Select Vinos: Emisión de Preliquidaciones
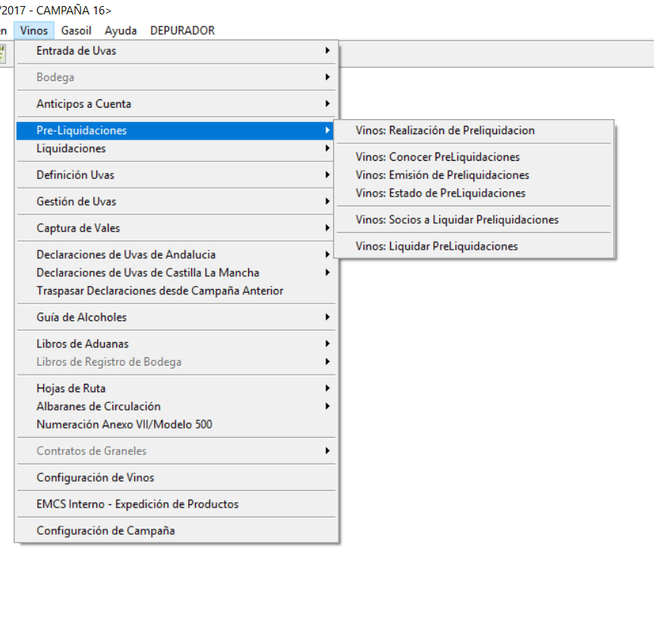Viewport: 654px width, 644px height. coord(442,175)
